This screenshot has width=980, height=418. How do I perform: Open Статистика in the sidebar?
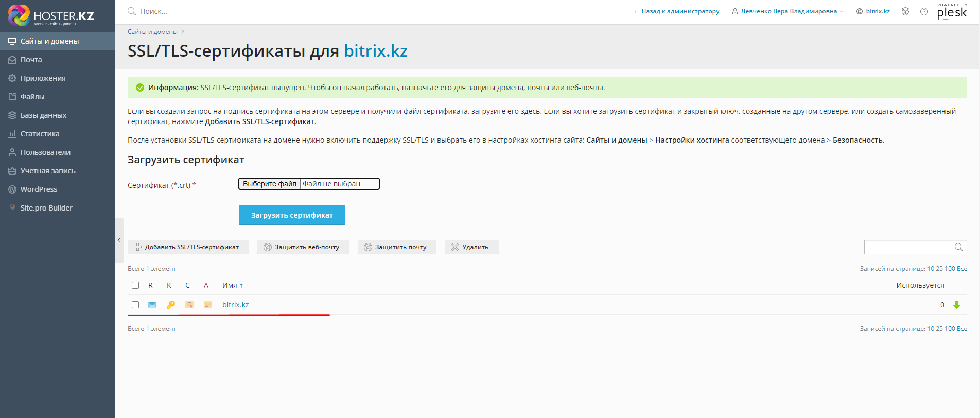(58, 134)
